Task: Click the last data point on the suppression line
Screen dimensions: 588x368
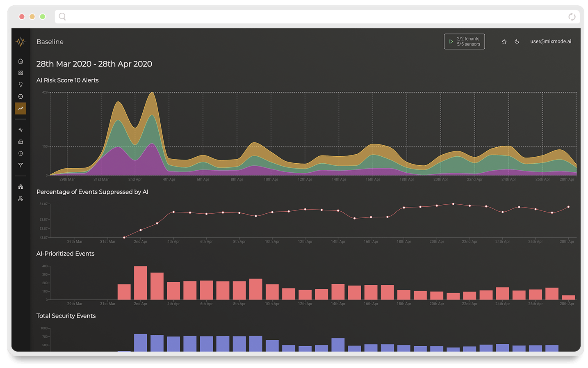Action: (x=568, y=207)
